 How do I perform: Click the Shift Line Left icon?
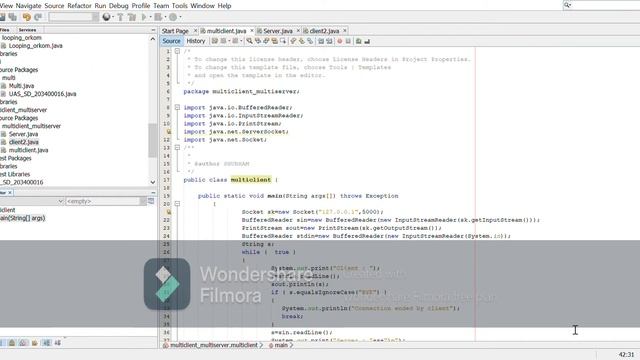[x=321, y=41]
